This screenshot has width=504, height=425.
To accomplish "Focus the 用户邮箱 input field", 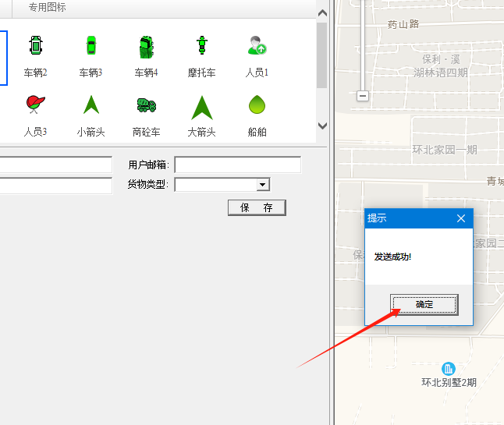I will point(238,165).
